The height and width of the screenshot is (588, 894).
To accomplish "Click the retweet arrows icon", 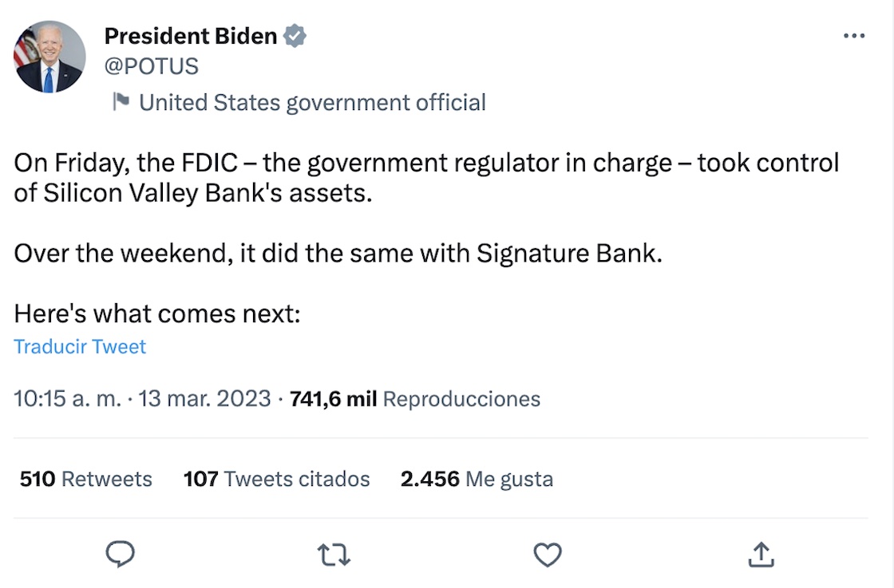I will 334,554.
